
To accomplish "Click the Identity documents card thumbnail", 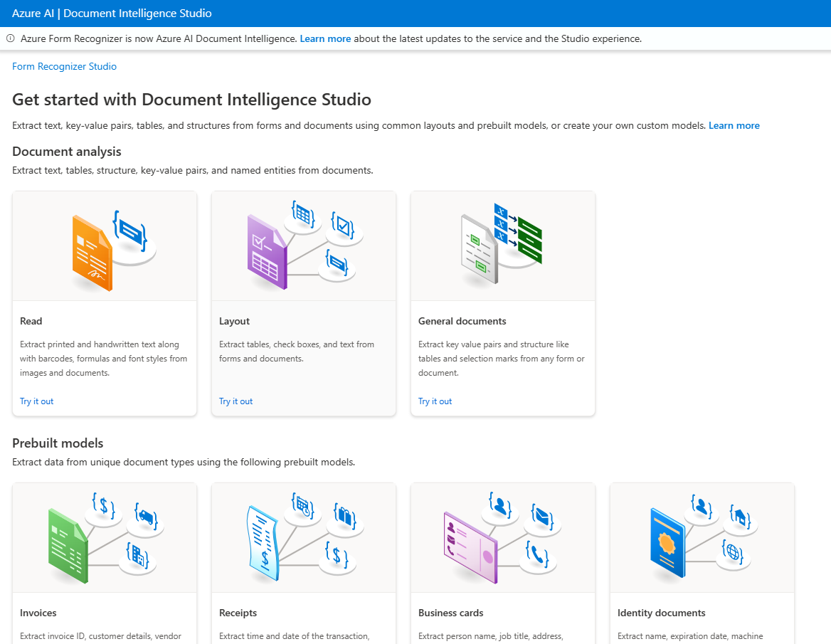I will [x=702, y=537].
